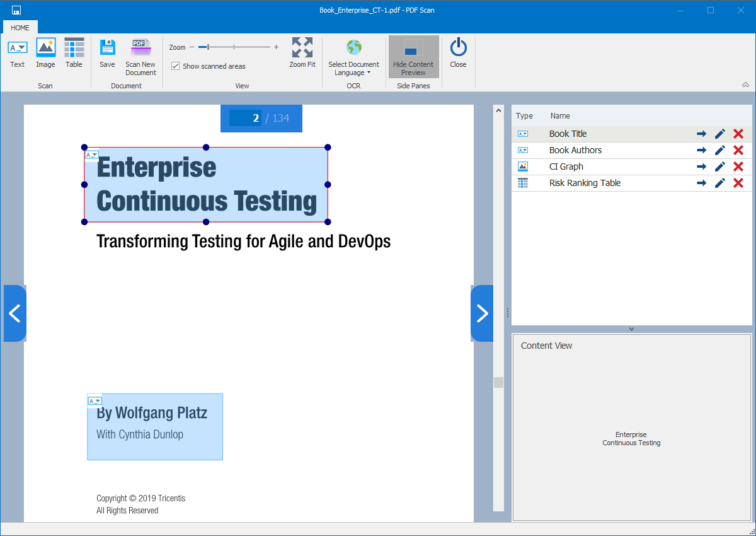This screenshot has width=756, height=536.
Task: Select the authors scanned area on page
Action: click(155, 427)
